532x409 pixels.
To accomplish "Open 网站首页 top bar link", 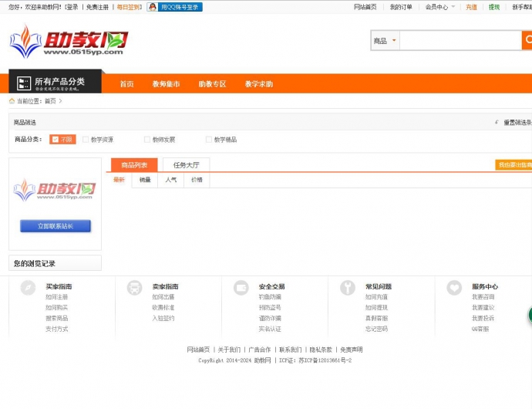I will pos(365,7).
